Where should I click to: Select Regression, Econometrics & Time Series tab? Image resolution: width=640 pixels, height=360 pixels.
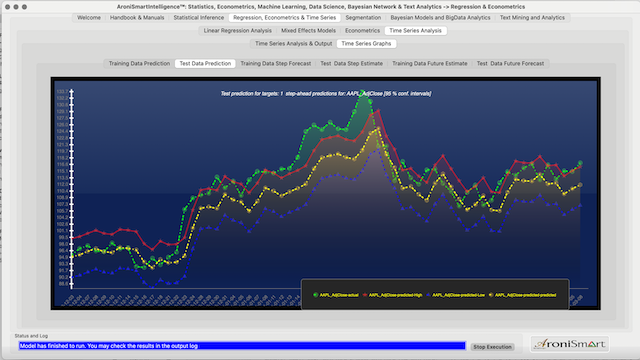284,18
